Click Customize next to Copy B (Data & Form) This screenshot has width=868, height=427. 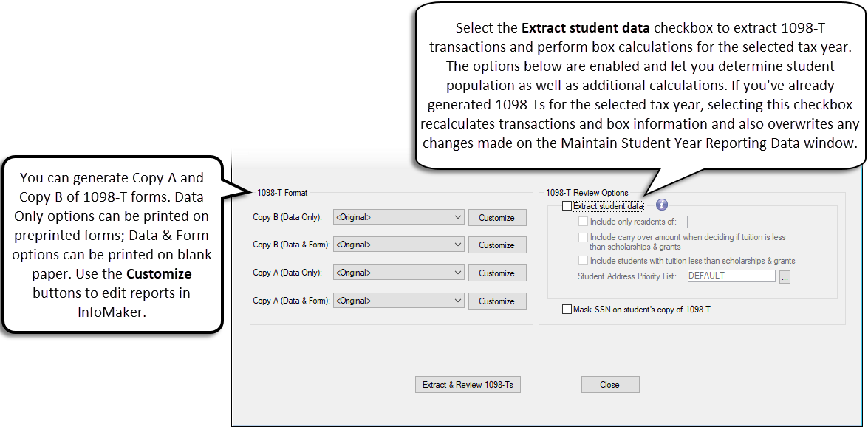496,245
